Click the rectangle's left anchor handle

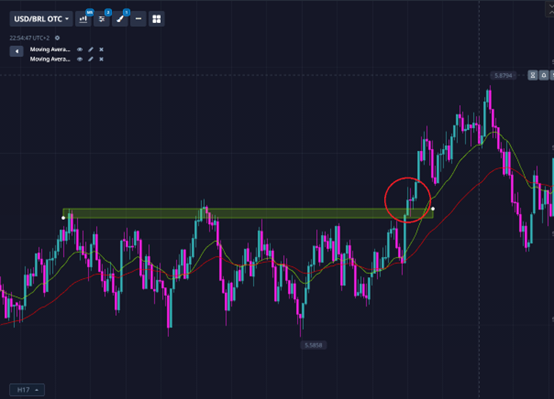click(x=63, y=218)
